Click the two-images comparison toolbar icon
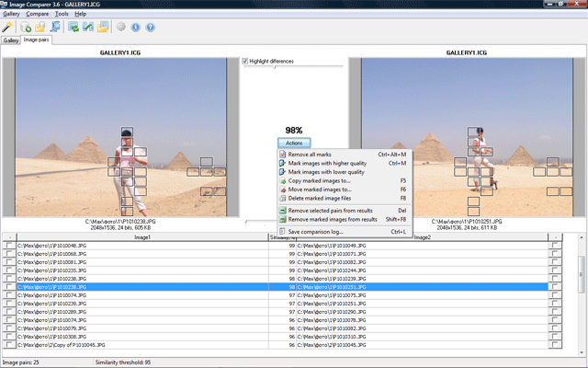 coord(88,27)
